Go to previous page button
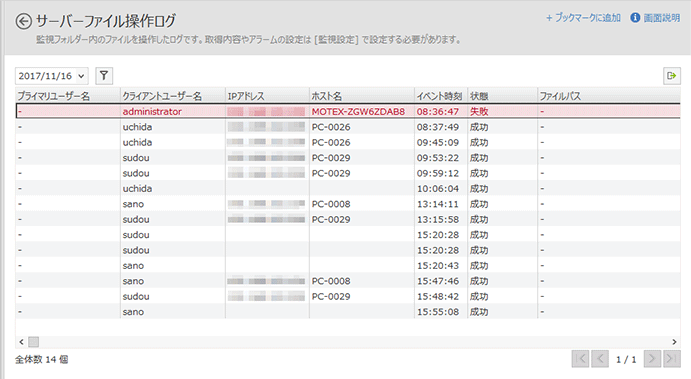Viewport: 691px width, 379px height. [x=600, y=359]
